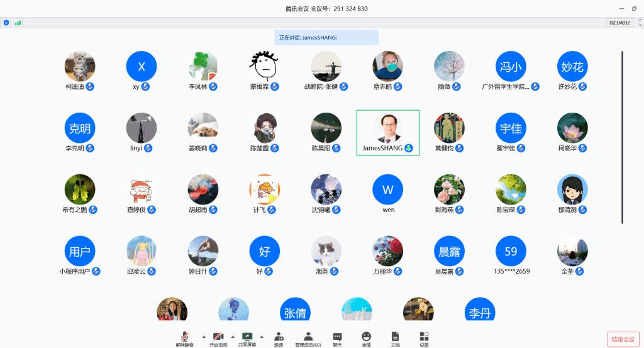Open 管理成员(60) participants panel

(308, 337)
